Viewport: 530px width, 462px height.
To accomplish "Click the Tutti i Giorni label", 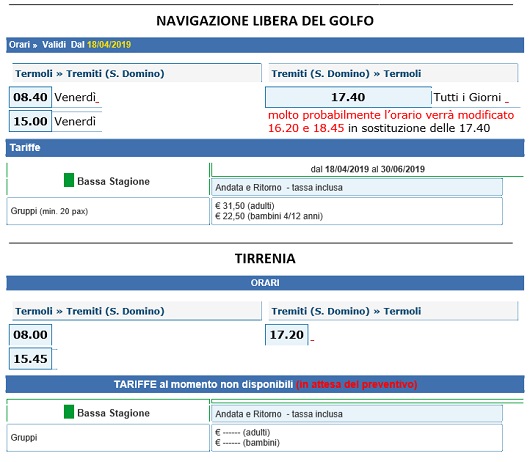I will 467,97.
